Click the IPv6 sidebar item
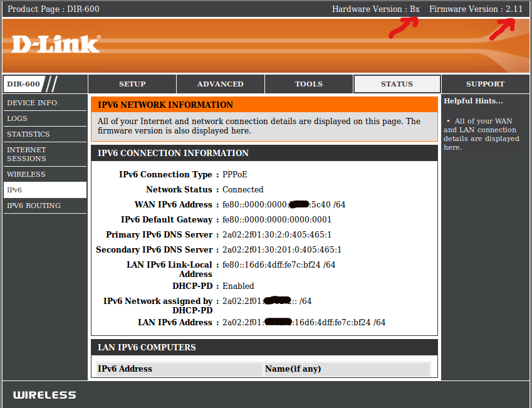 point(14,190)
